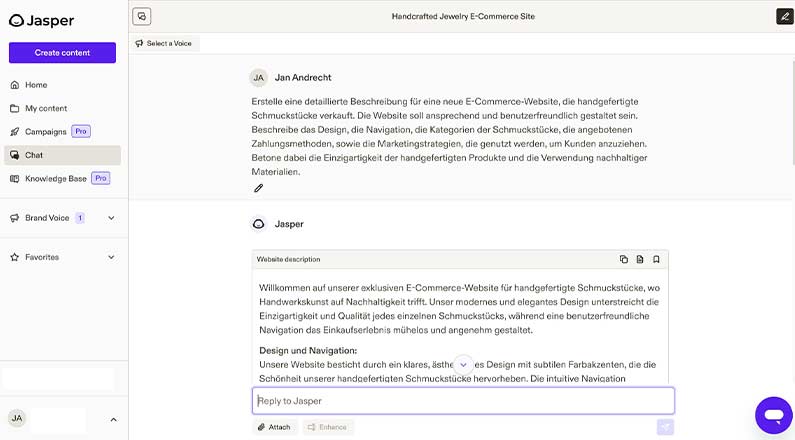The height and width of the screenshot is (440, 795).
Task: Expand the account menu chevron
Action: [114, 419]
